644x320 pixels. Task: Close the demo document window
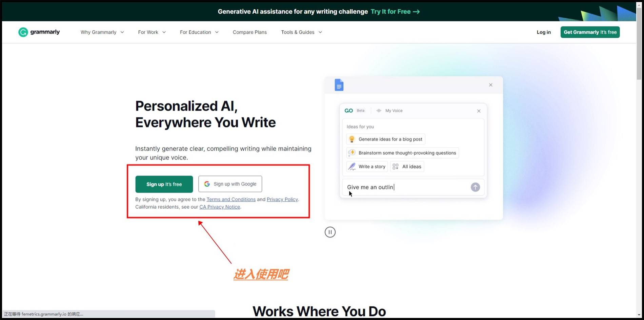[x=490, y=85]
